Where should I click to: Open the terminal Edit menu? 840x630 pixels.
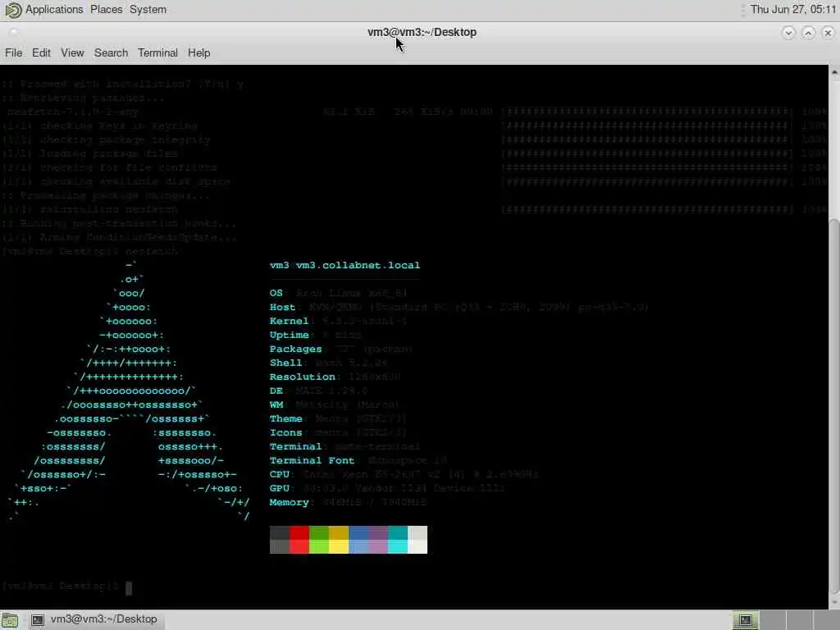pyautogui.click(x=41, y=52)
